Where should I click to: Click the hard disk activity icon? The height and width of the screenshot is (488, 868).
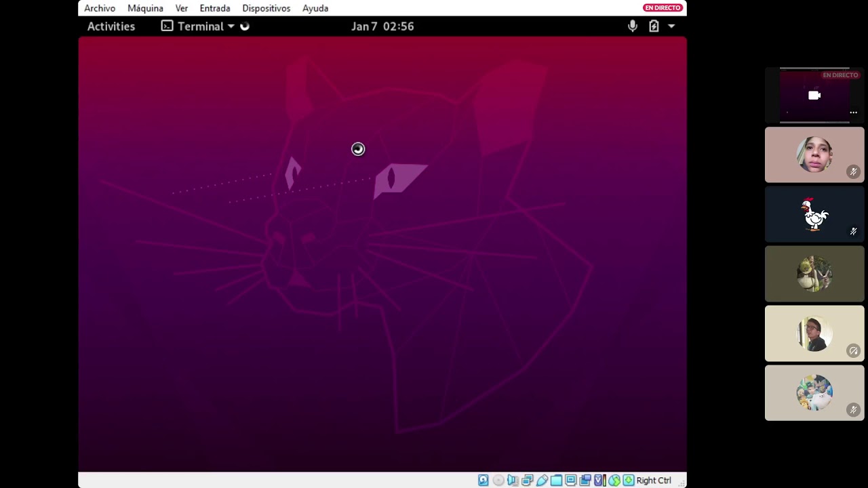[483, 480]
